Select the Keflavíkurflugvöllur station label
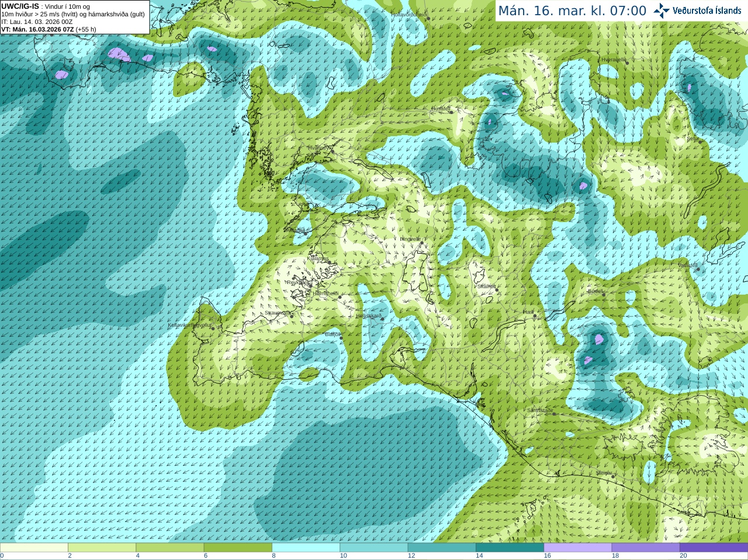748x560 pixels. click(x=190, y=325)
